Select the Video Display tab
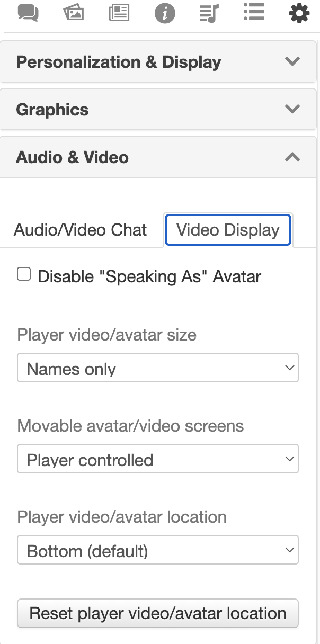Viewport: 320px width, 644px height. pos(228,230)
